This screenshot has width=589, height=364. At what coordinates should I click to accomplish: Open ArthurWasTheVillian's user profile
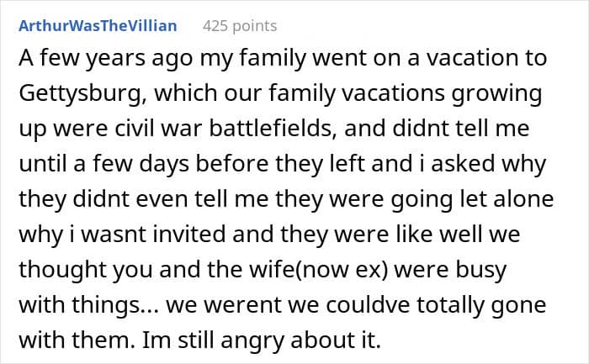click(98, 25)
